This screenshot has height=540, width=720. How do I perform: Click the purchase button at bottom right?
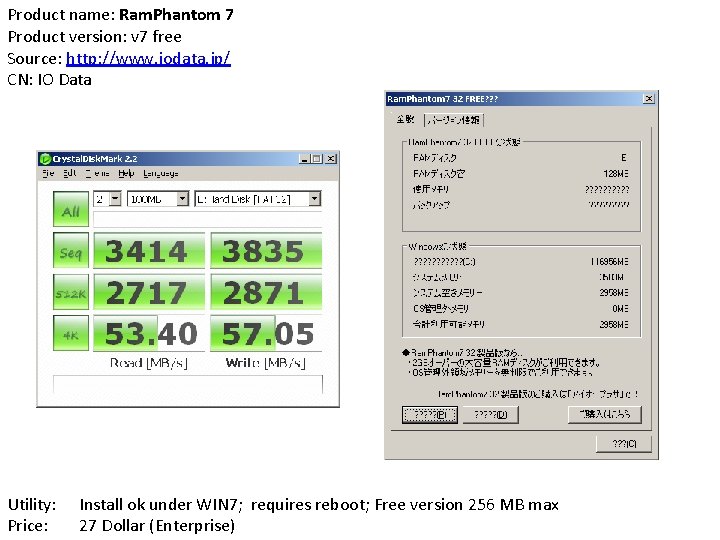pos(605,414)
